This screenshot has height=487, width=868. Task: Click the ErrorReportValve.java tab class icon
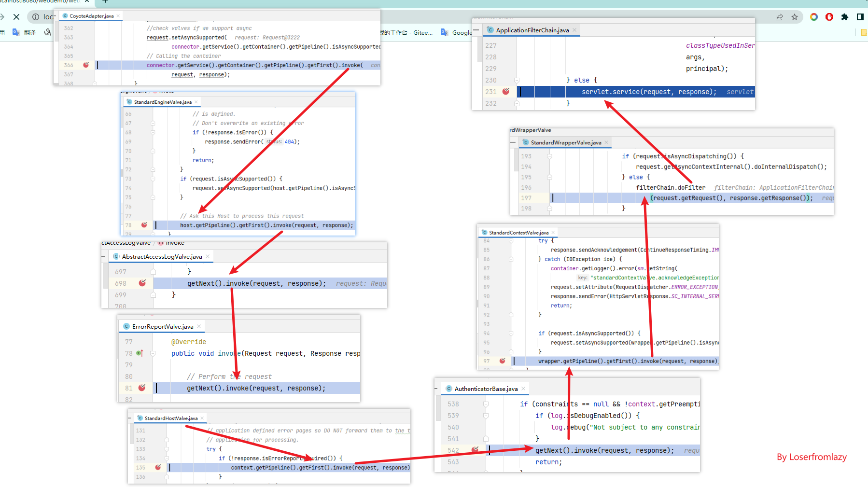[x=126, y=326]
